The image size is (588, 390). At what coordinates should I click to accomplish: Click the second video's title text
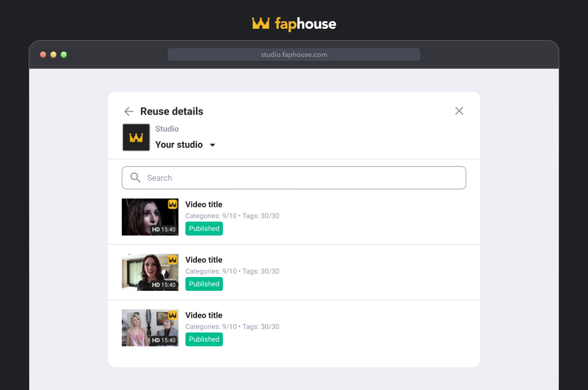pos(204,260)
